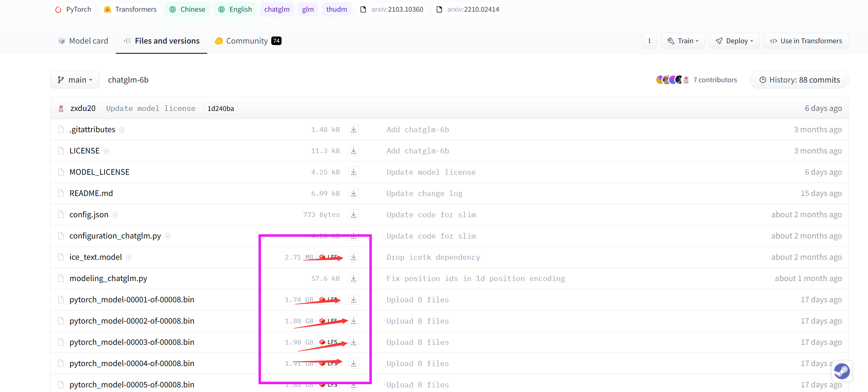Click Use in Transformers button
The height and width of the screenshot is (392, 868).
806,41
